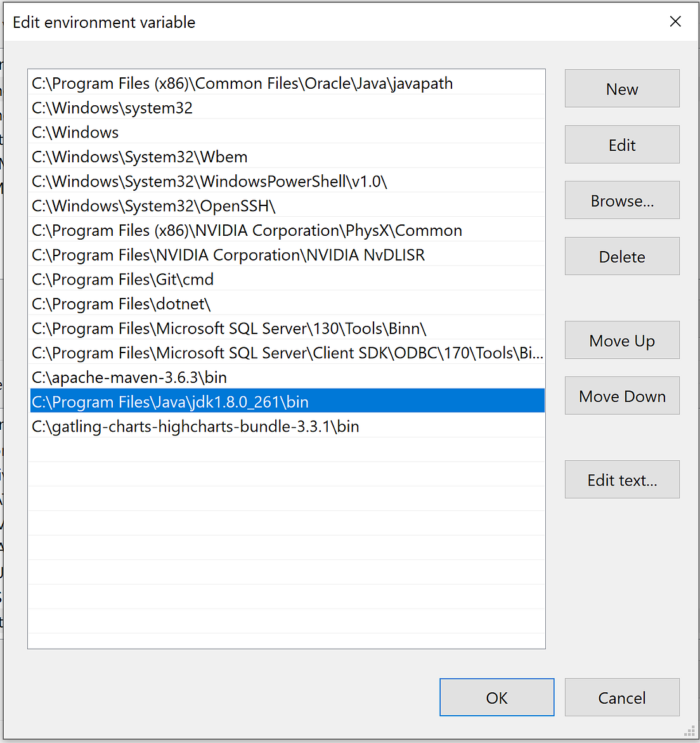The image size is (700, 743).
Task: Cancel editing the environment variable
Action: pos(621,697)
